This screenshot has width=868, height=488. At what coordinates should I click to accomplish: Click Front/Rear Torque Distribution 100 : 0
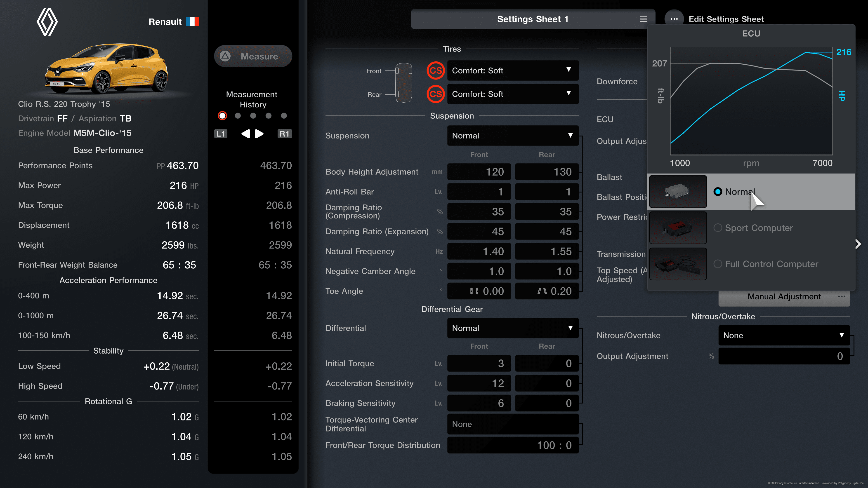(x=512, y=445)
